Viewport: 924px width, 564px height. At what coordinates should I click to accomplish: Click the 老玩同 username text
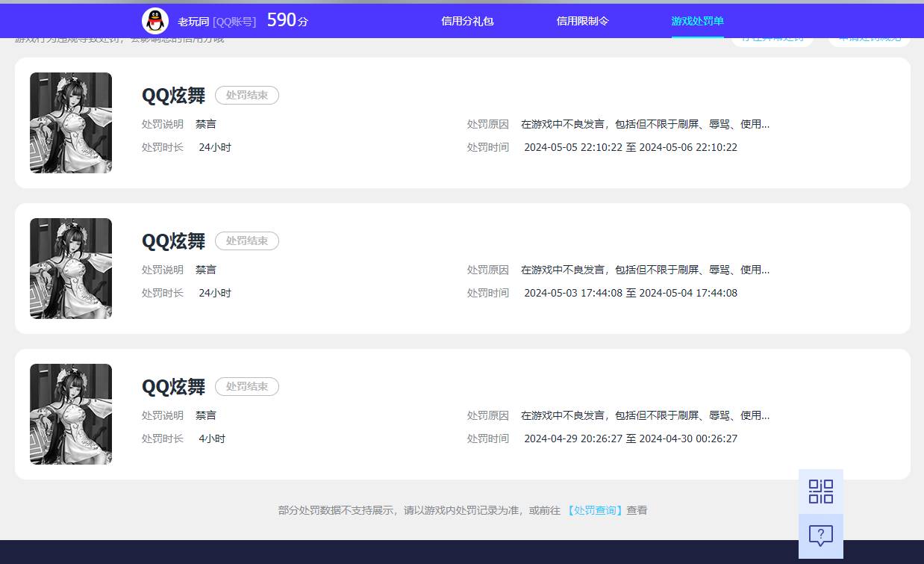[x=192, y=21]
